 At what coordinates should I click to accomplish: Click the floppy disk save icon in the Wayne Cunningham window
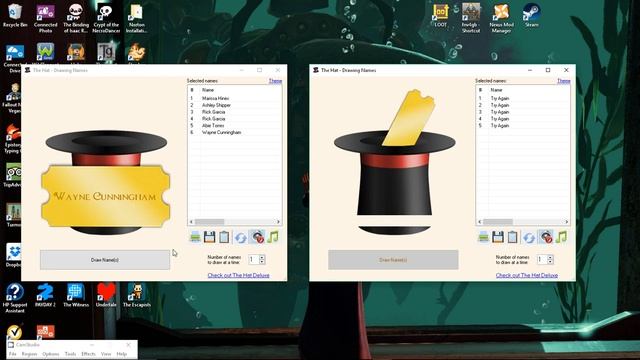(209, 237)
